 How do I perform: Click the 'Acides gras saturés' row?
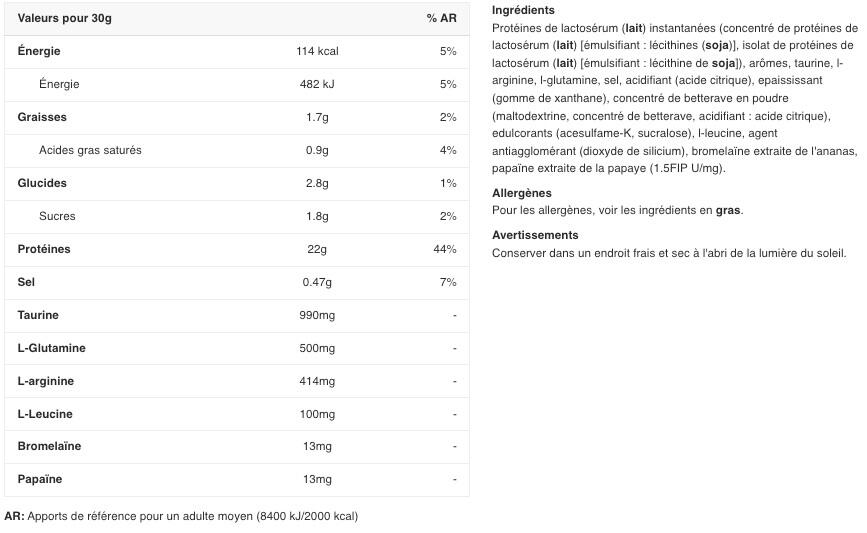click(90, 150)
